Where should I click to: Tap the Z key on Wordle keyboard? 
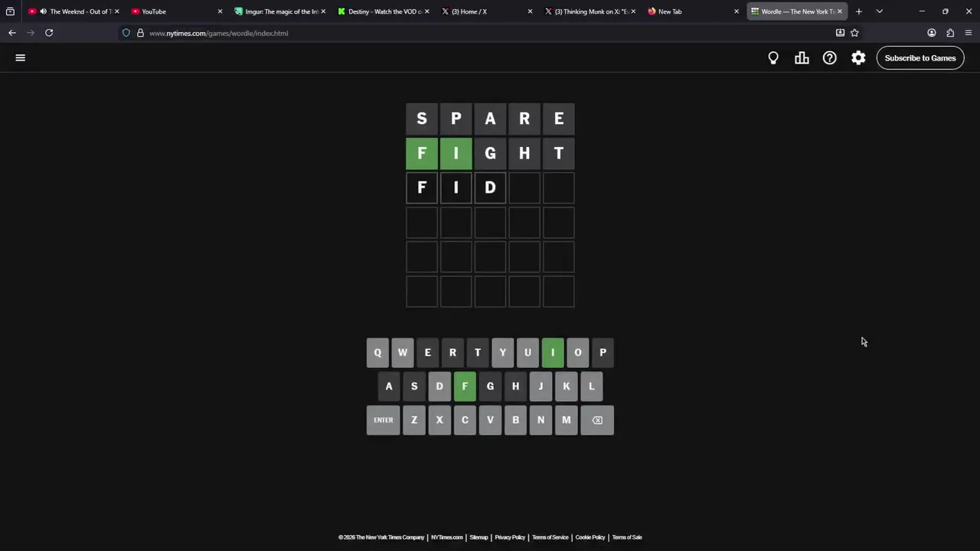point(414,420)
